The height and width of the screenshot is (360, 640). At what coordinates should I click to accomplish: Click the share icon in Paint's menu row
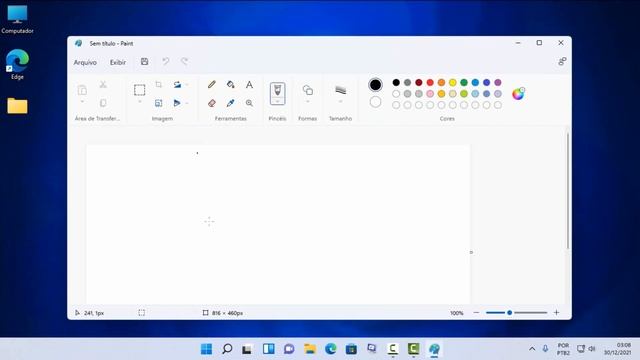coord(562,62)
